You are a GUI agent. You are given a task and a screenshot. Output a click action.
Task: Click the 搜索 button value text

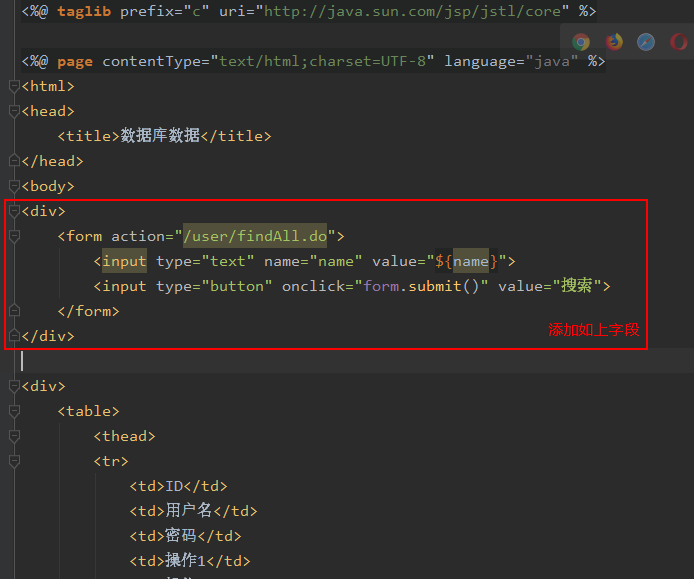click(x=576, y=286)
